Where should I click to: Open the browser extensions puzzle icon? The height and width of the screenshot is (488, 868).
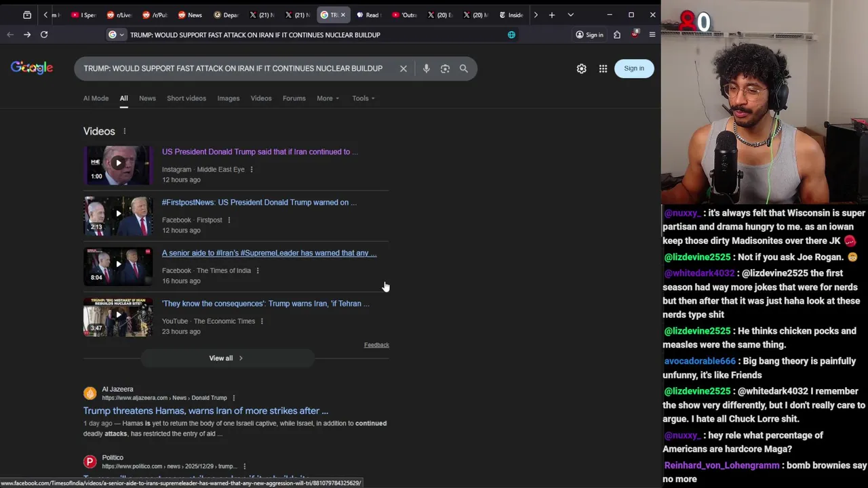[x=617, y=35]
